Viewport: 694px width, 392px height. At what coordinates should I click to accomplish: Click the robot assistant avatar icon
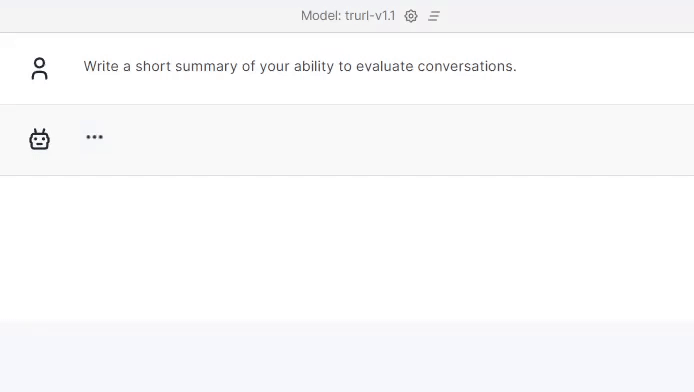click(x=39, y=139)
